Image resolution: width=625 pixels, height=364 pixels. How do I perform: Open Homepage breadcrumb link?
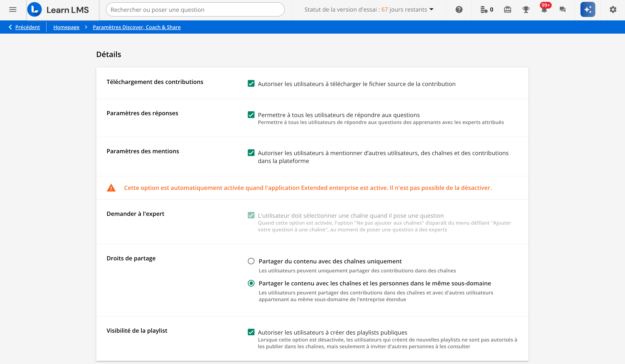click(x=66, y=27)
